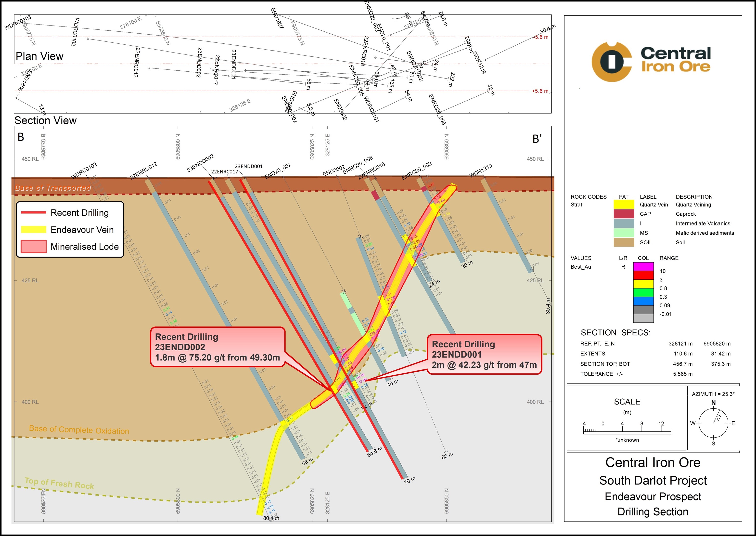Click the '22ENRC017' hole label in section view
This screenshot has width=756, height=536.
225,172
